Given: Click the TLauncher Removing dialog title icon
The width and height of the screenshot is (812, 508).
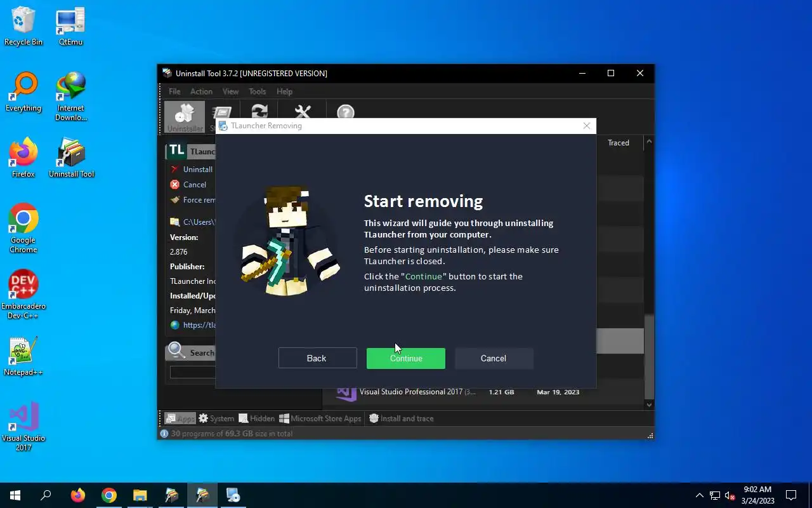Looking at the screenshot, I should [x=223, y=126].
